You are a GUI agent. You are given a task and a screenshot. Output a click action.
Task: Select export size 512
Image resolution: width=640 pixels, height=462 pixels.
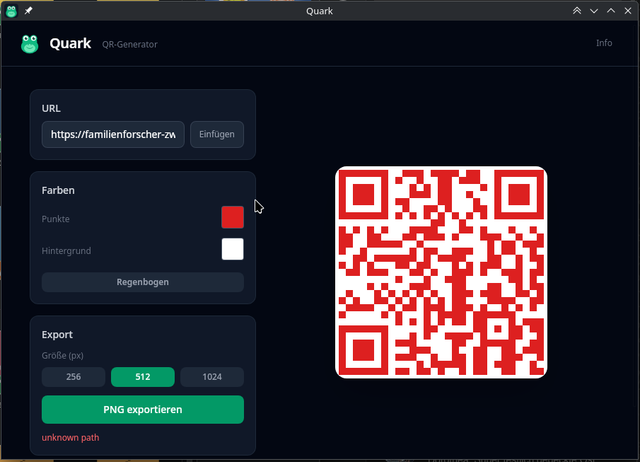[143, 377]
